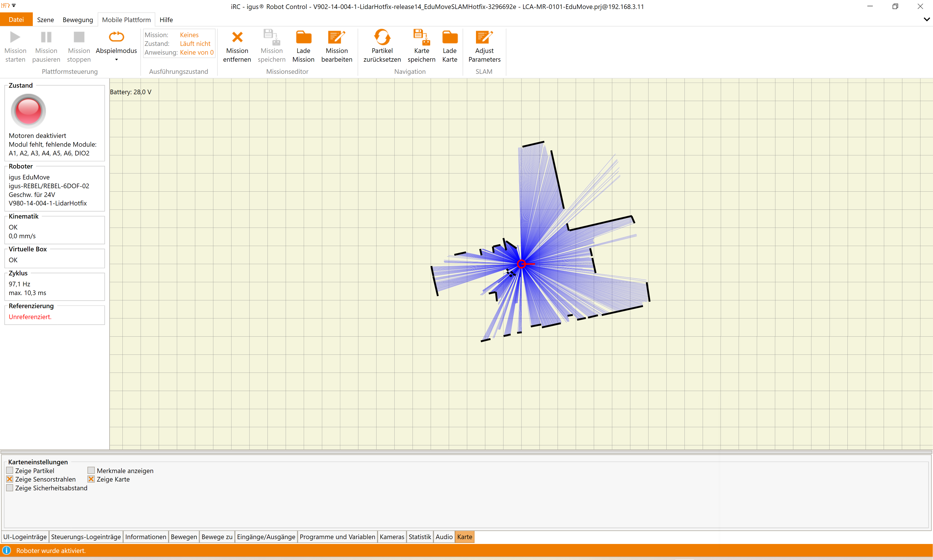Open the Steuerungs-Logeinträge bottom tab

(x=86, y=537)
